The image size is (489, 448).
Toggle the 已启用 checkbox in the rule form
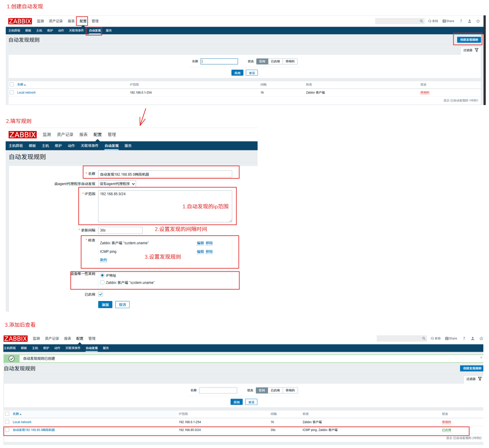pos(101,294)
